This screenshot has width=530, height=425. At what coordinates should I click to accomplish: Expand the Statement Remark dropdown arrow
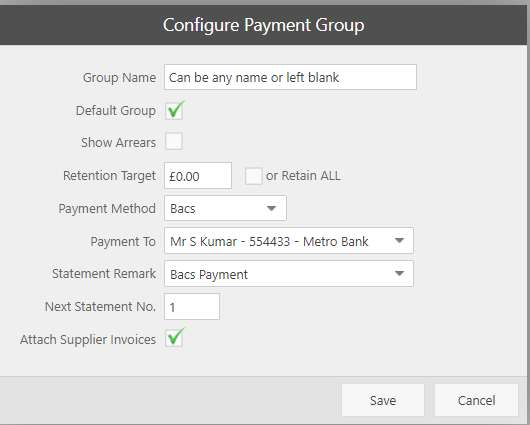pos(400,274)
